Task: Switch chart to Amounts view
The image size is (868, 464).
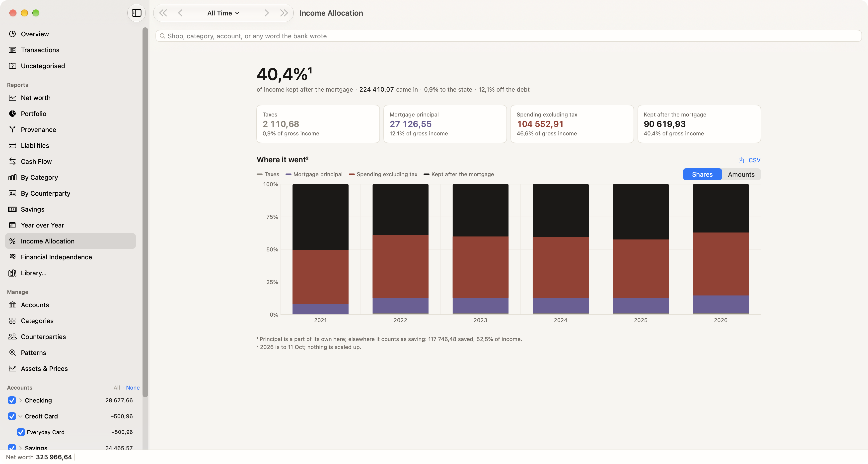Action: pos(741,174)
